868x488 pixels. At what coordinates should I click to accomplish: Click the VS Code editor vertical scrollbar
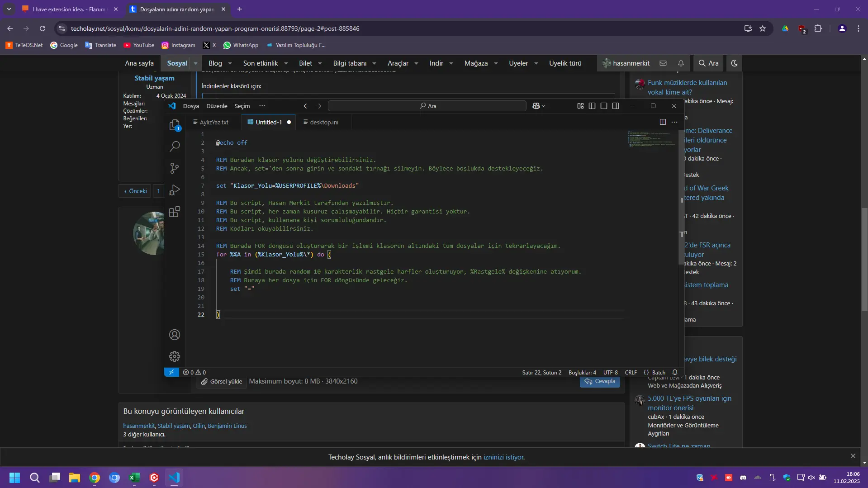pos(681,197)
